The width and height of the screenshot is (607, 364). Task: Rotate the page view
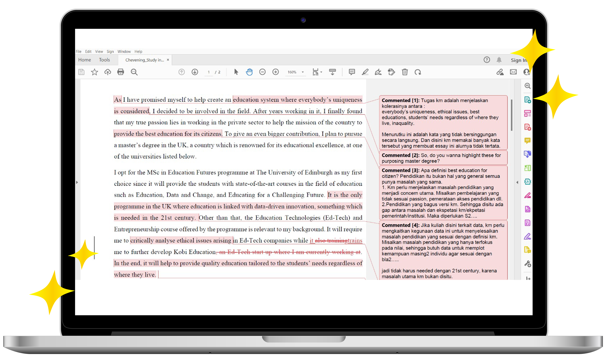click(418, 72)
